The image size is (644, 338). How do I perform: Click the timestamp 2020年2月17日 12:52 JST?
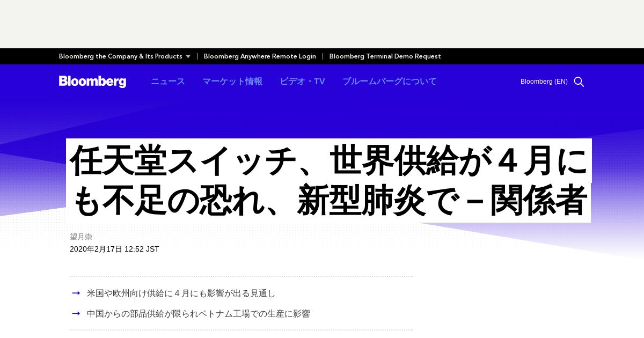114,249
